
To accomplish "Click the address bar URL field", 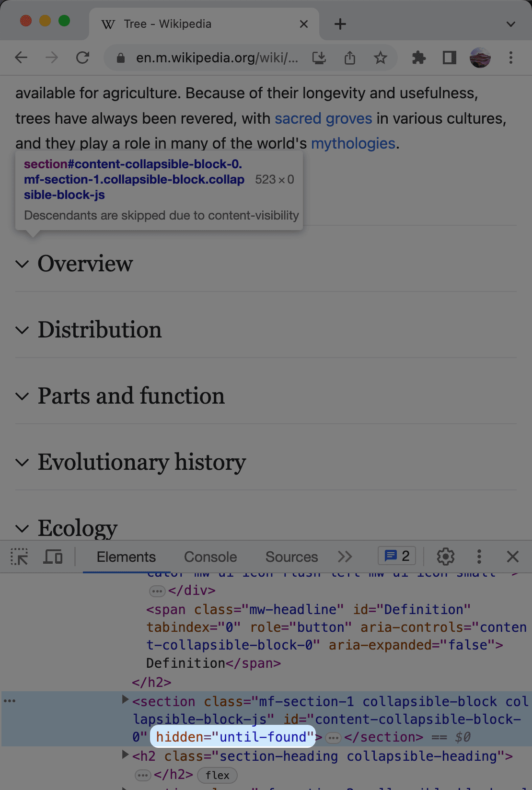I will 216,58.
